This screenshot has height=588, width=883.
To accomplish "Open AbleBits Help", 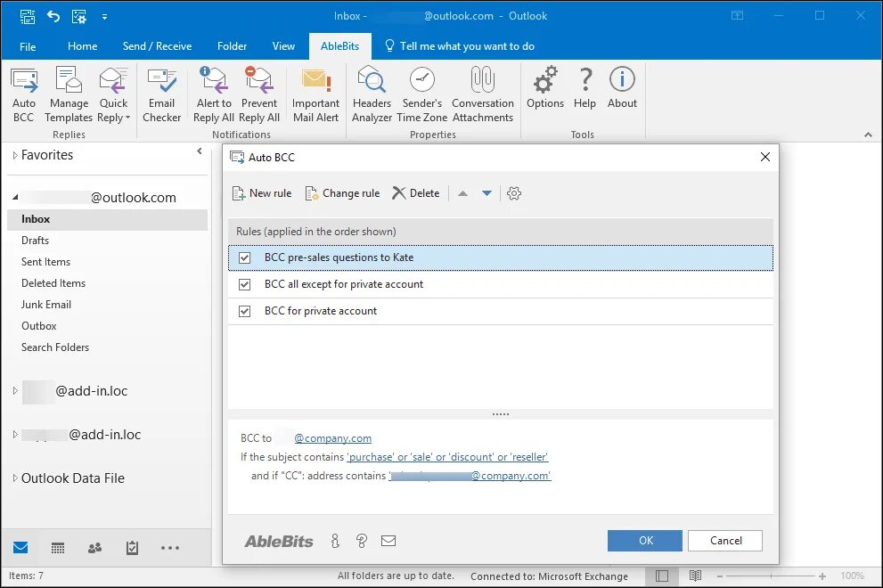I will [x=585, y=88].
